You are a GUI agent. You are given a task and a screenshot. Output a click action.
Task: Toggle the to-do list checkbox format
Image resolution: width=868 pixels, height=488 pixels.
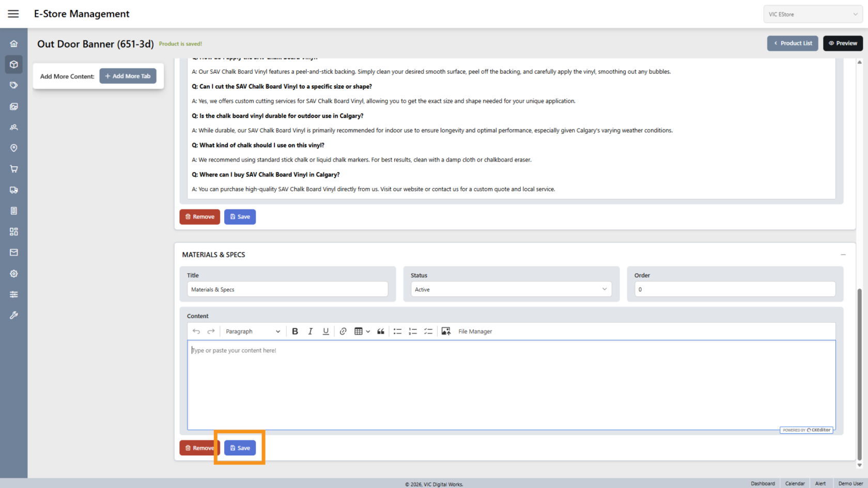428,332
